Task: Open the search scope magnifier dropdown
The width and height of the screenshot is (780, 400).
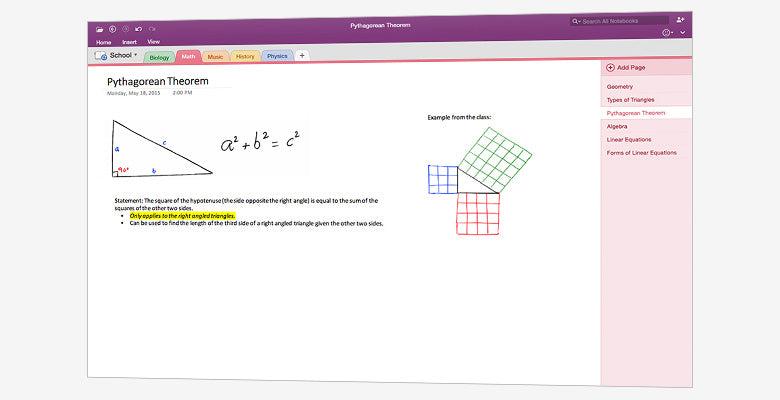Action: [x=577, y=21]
